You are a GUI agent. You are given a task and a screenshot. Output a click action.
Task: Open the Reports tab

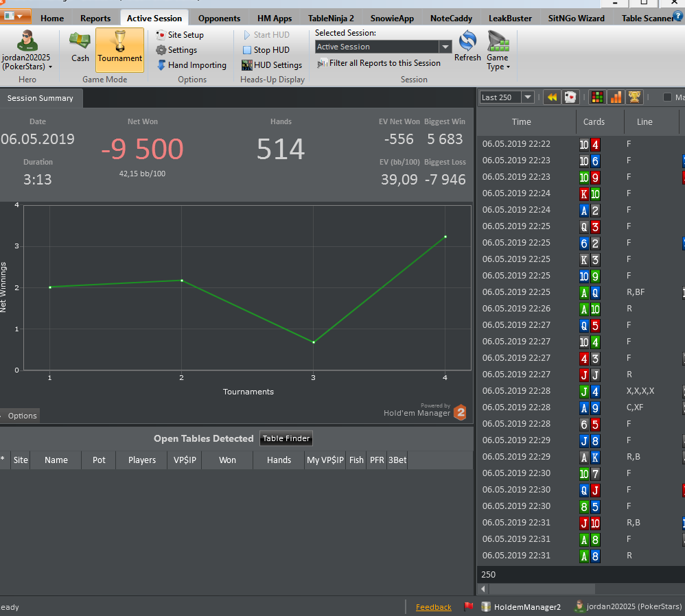pyautogui.click(x=95, y=19)
